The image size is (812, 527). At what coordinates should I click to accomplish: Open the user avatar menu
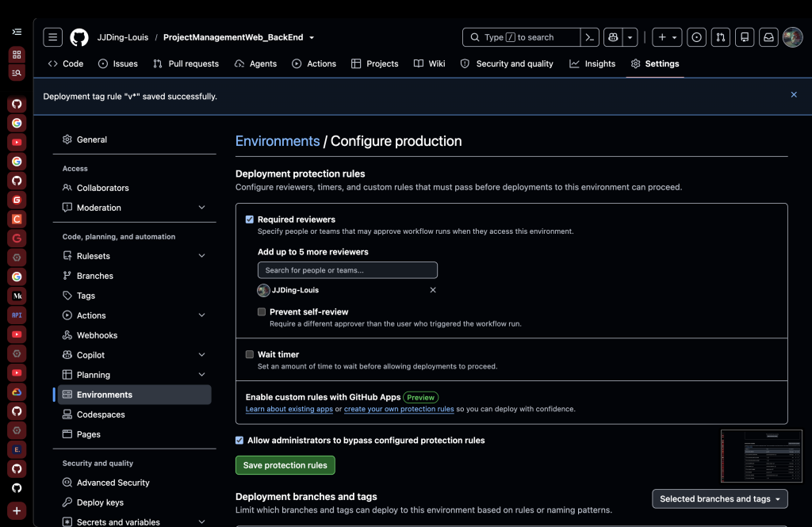click(x=792, y=37)
